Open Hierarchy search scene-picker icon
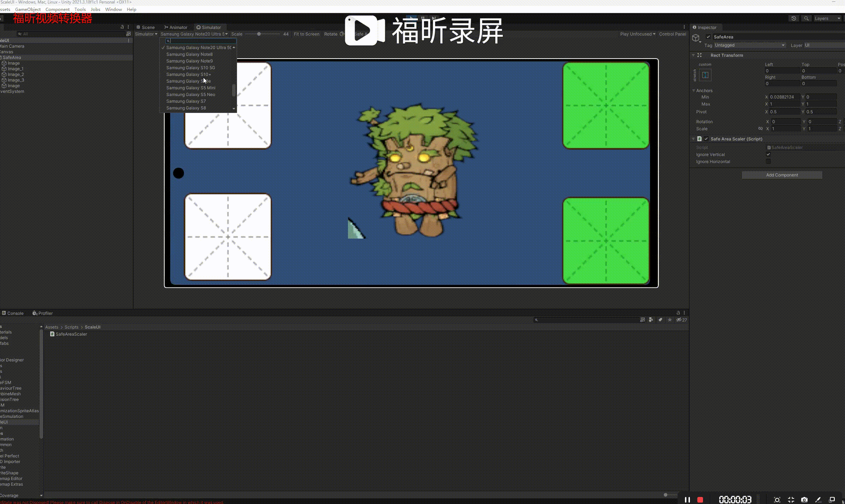 coord(128,34)
